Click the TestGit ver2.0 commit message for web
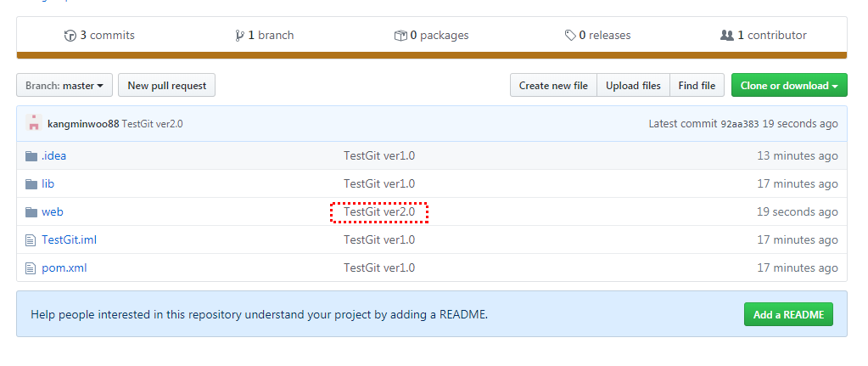 pyautogui.click(x=379, y=212)
